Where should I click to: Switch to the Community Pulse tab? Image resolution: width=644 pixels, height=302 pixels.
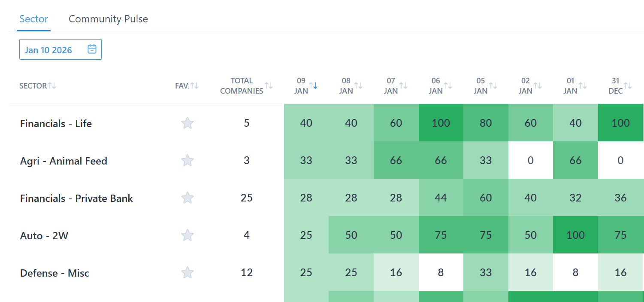tap(108, 19)
